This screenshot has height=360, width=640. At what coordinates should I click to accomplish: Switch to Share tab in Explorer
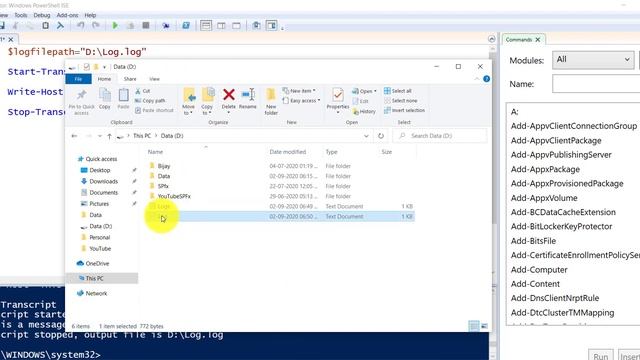pos(130,79)
